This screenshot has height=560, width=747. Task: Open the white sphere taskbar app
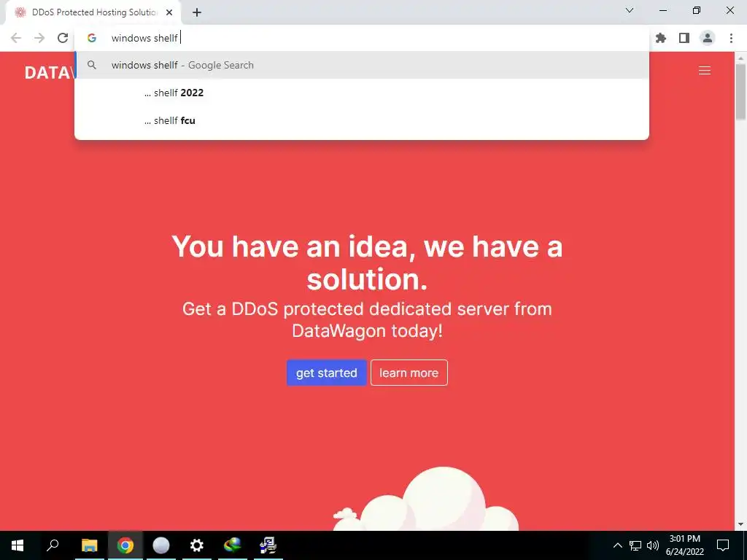(161, 545)
